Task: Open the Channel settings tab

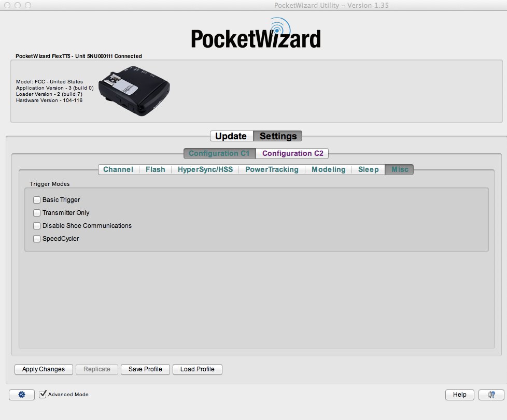Action: pos(118,169)
